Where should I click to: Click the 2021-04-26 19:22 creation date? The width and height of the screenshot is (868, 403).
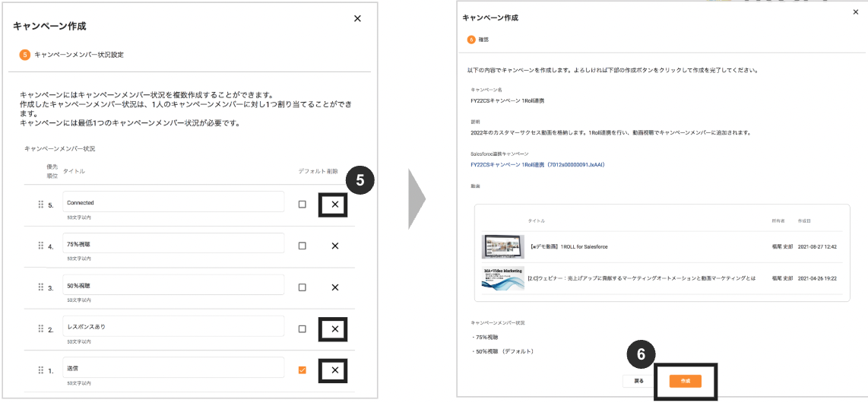(x=816, y=278)
